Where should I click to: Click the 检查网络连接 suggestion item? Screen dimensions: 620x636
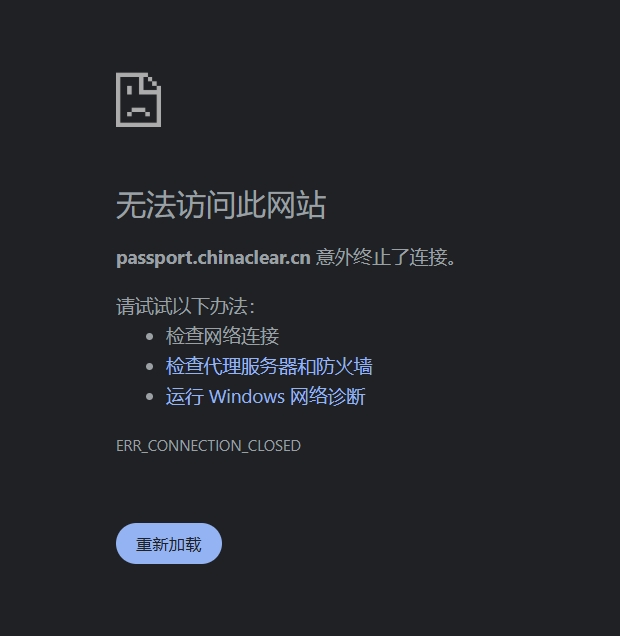click(x=222, y=336)
